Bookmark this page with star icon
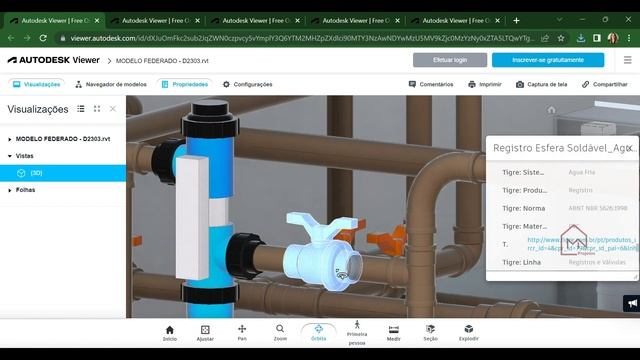This screenshot has width=640, height=360. click(x=561, y=38)
